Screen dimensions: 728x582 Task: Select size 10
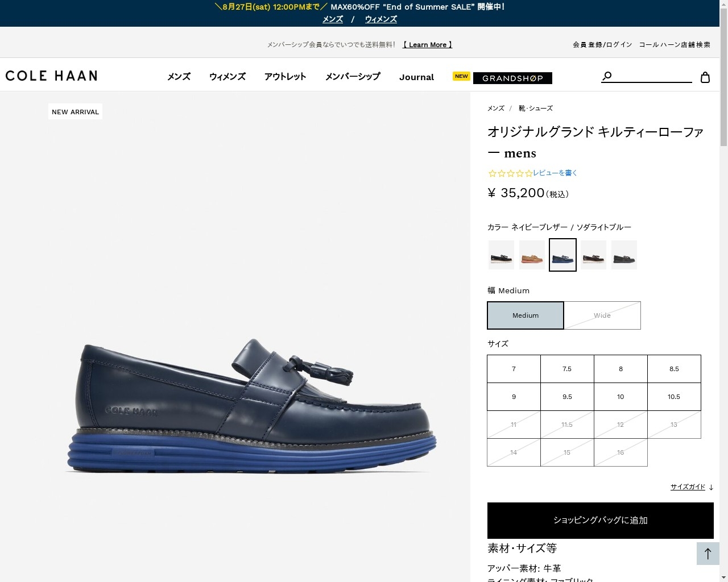[x=621, y=397]
